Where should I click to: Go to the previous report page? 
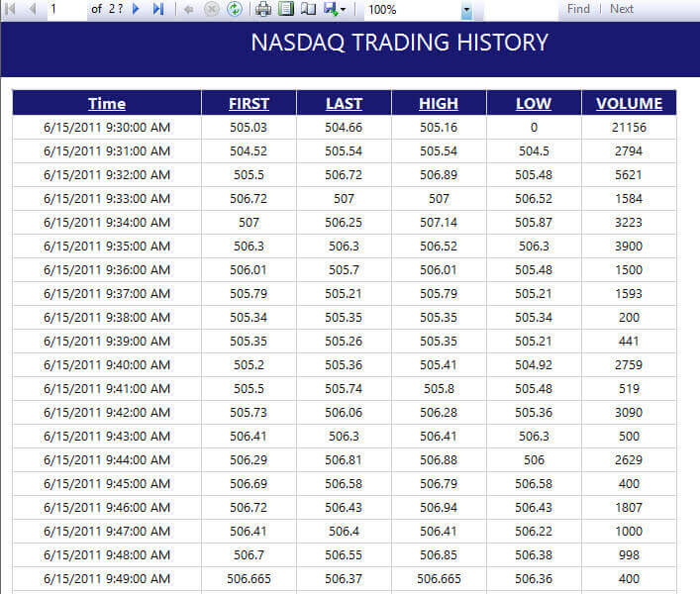(33, 9)
